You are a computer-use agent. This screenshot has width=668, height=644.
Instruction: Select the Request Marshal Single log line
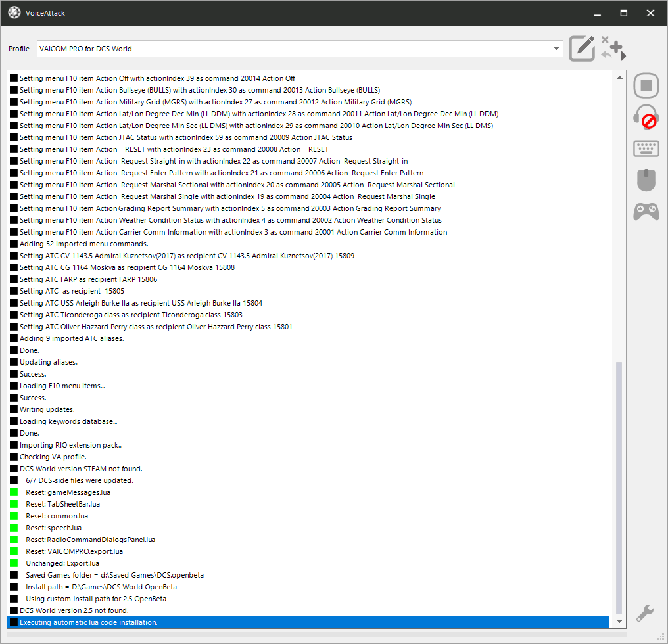pyautogui.click(x=308, y=196)
